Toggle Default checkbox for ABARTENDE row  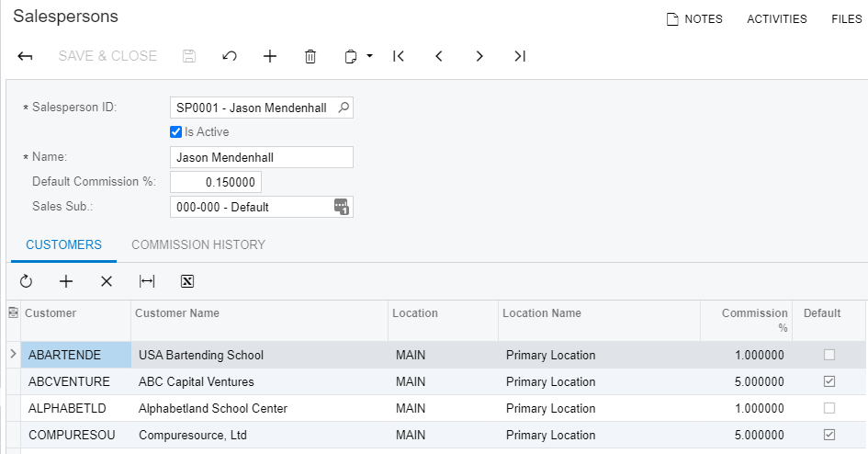[829, 355]
